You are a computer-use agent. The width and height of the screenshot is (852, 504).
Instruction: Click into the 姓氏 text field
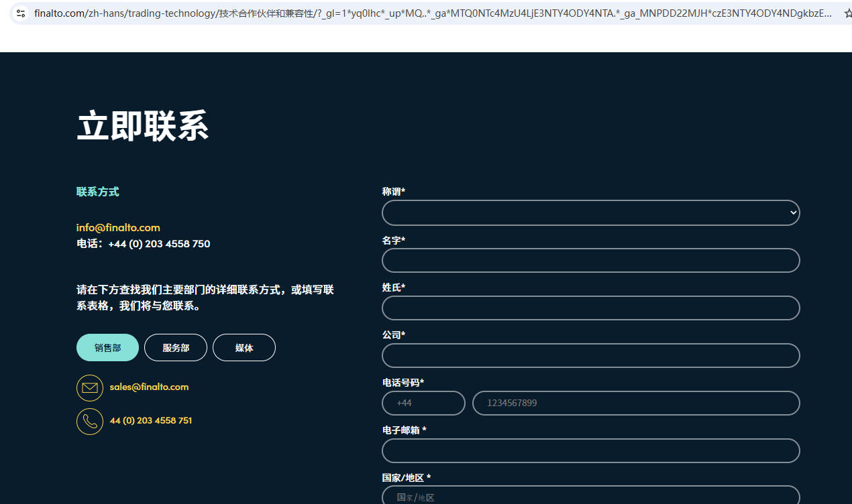point(590,308)
